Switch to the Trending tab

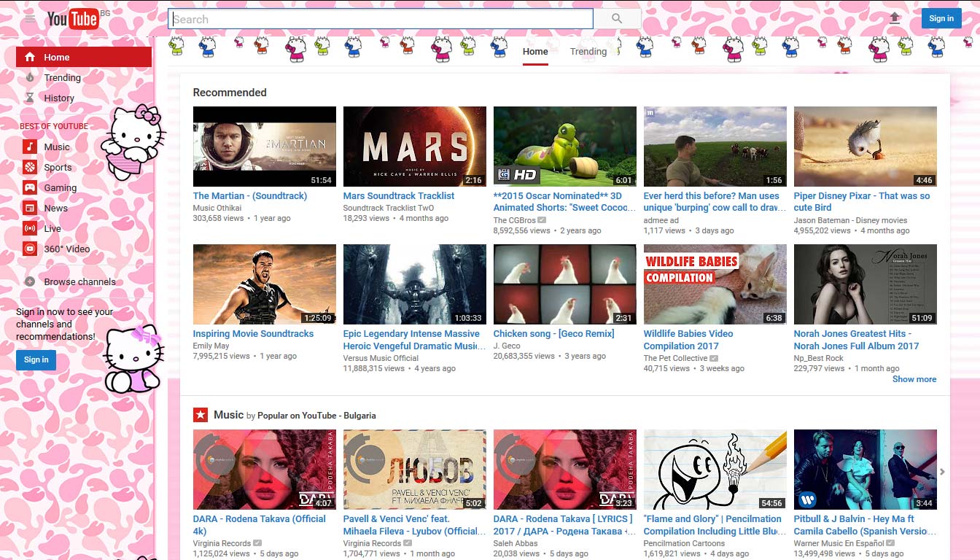pos(588,51)
